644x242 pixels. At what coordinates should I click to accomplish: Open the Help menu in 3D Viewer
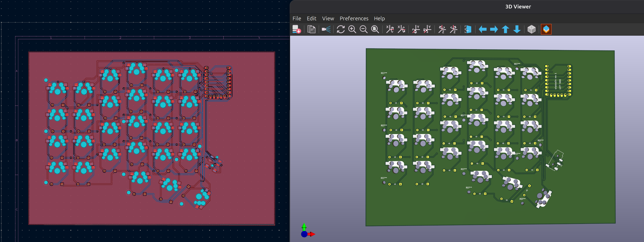[379, 19]
